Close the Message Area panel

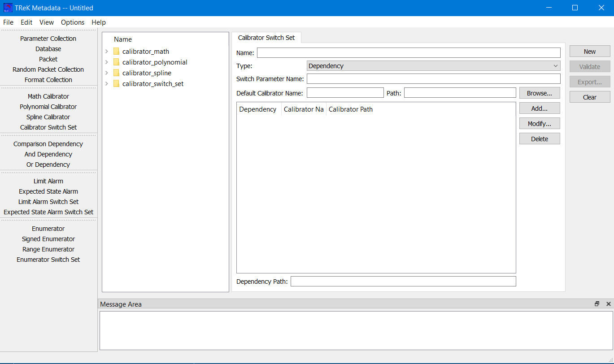tap(608, 304)
